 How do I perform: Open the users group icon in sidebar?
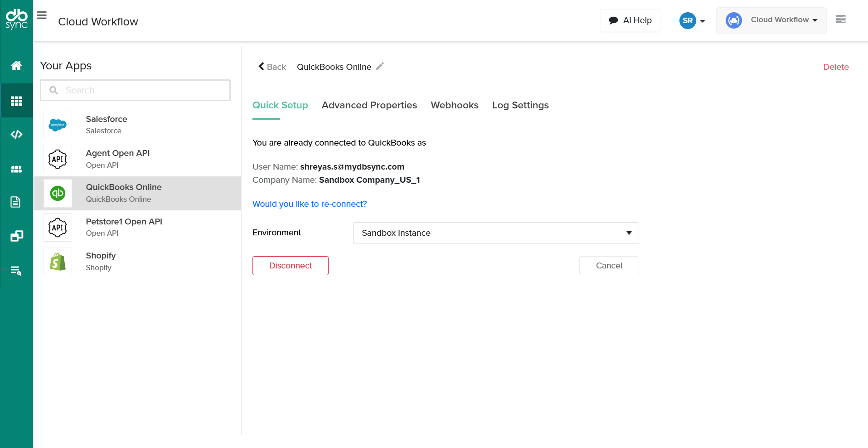pyautogui.click(x=16, y=169)
